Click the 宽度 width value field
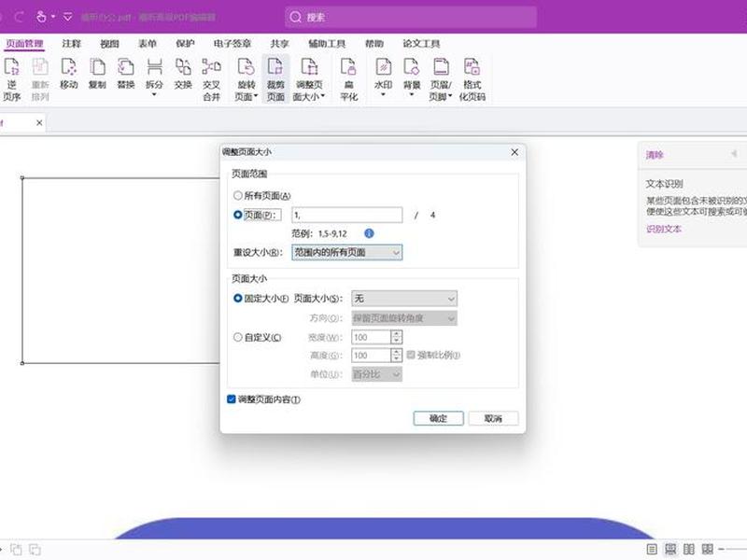 click(371, 337)
